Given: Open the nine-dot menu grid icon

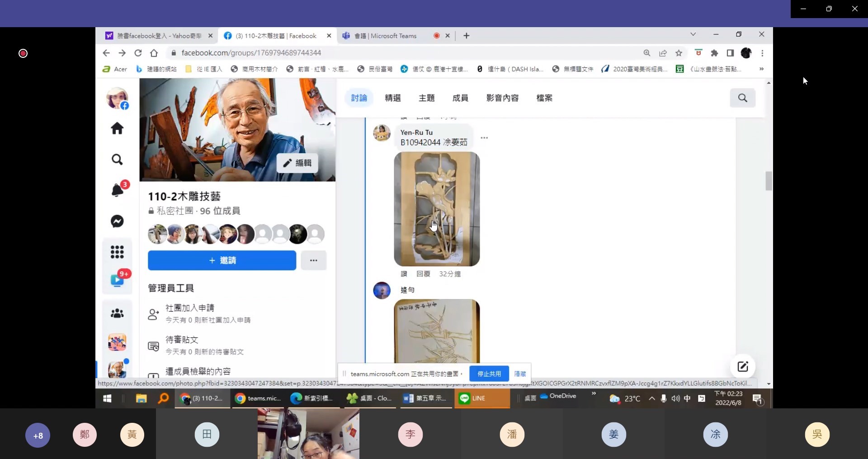Looking at the screenshot, I should (x=117, y=252).
